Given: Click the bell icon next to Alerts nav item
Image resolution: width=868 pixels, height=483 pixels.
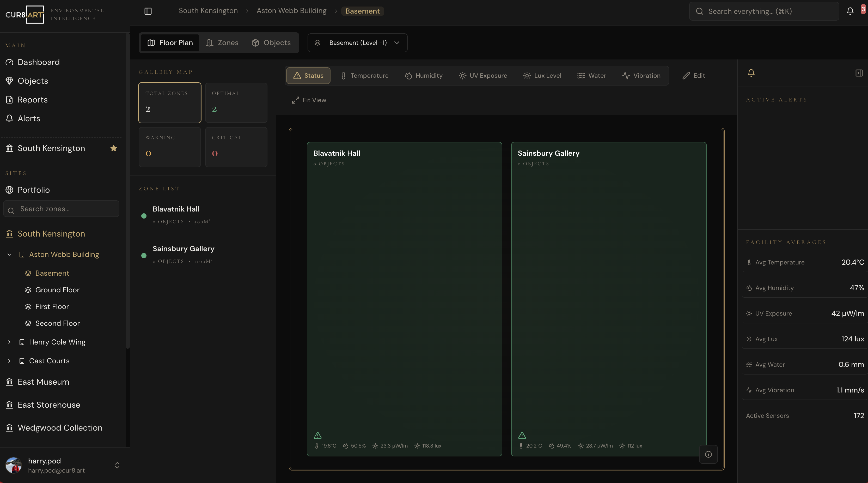Looking at the screenshot, I should point(9,118).
